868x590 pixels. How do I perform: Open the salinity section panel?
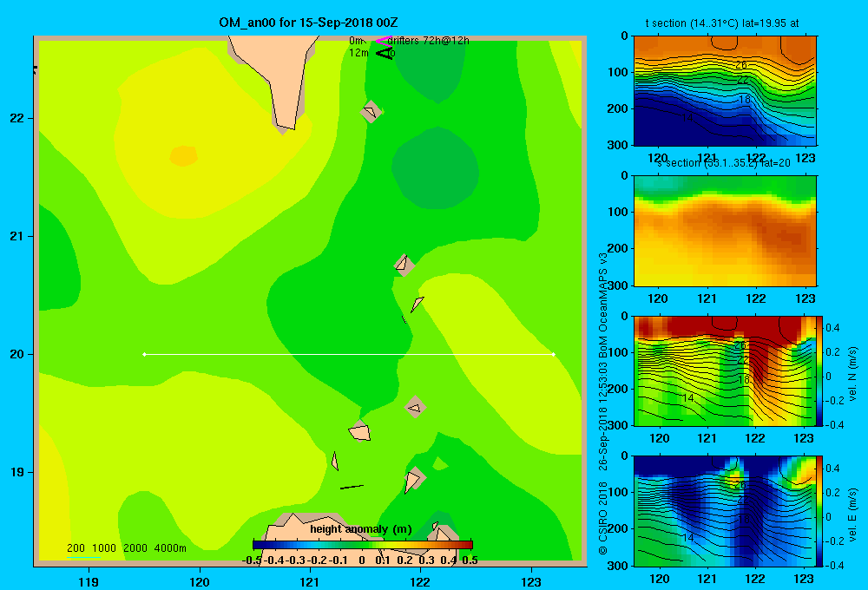tap(725, 231)
